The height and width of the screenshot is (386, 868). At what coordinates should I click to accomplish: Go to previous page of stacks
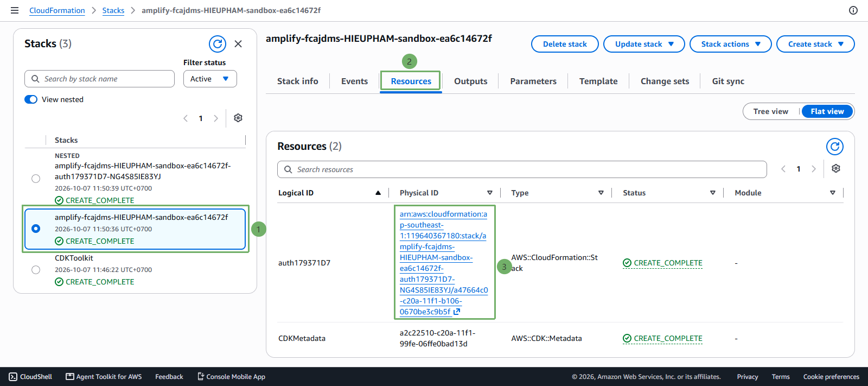[186, 118]
